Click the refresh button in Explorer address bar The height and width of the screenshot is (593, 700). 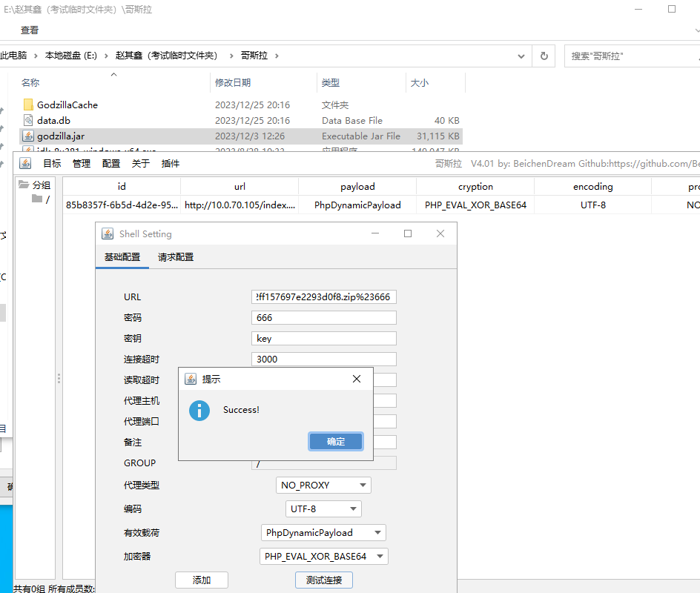click(x=544, y=56)
